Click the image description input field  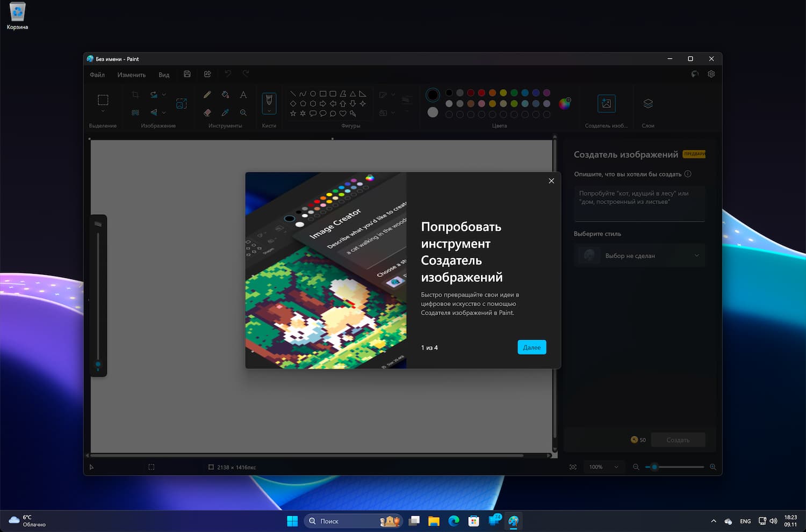click(x=639, y=203)
